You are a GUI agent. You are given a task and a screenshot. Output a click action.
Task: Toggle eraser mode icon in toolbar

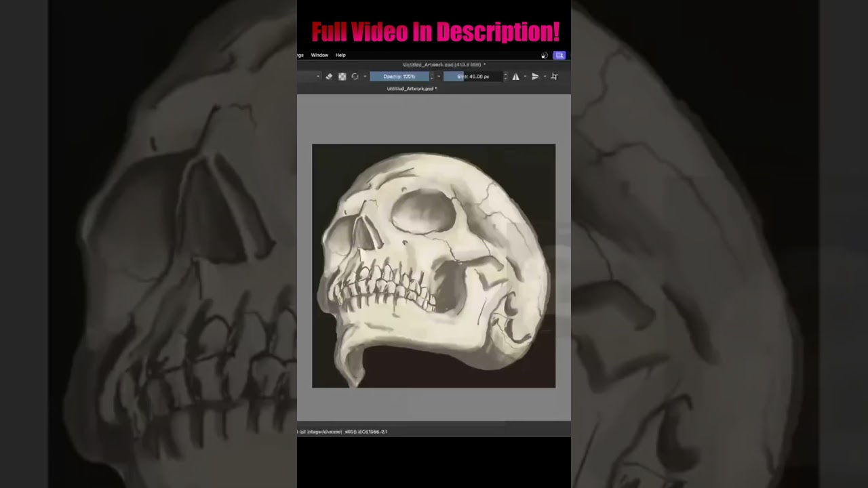[x=329, y=77]
